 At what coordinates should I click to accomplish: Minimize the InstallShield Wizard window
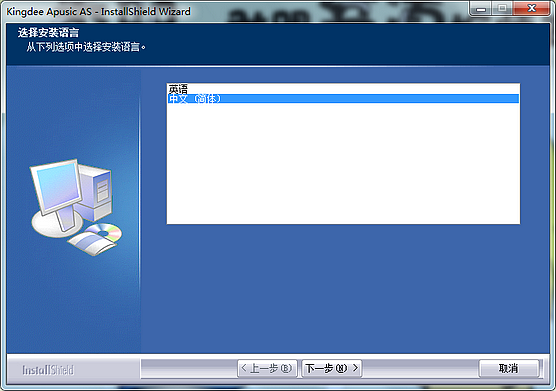481,9
